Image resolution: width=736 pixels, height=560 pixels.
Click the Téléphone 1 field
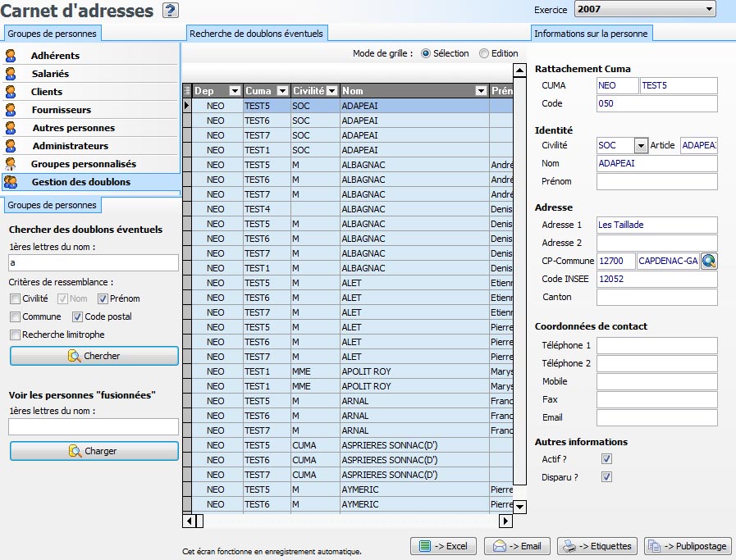pyautogui.click(x=656, y=345)
